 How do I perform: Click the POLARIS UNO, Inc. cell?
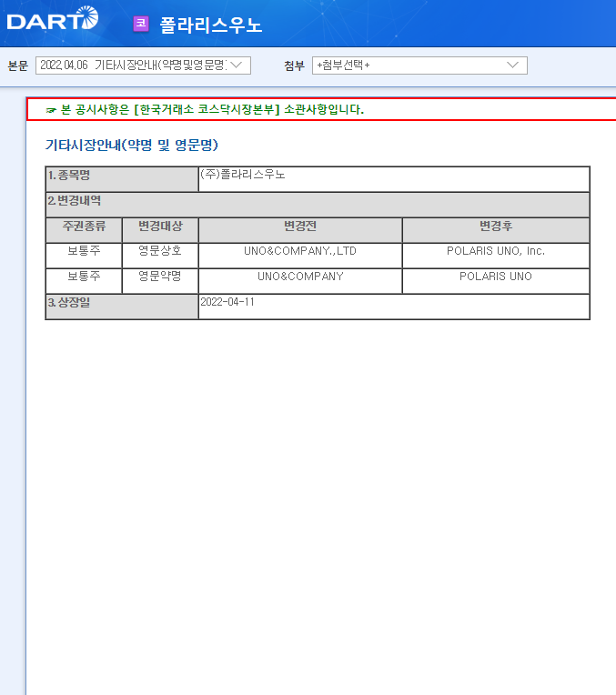(x=496, y=256)
